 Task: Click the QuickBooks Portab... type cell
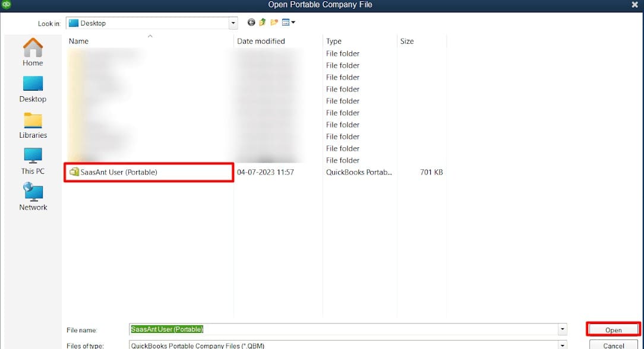(359, 172)
